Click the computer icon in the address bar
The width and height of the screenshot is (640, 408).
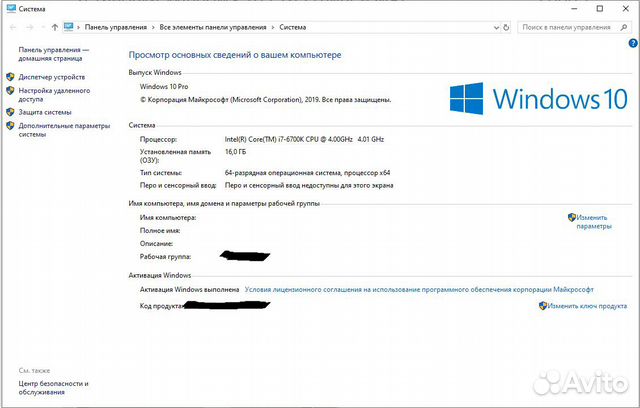[x=69, y=27]
